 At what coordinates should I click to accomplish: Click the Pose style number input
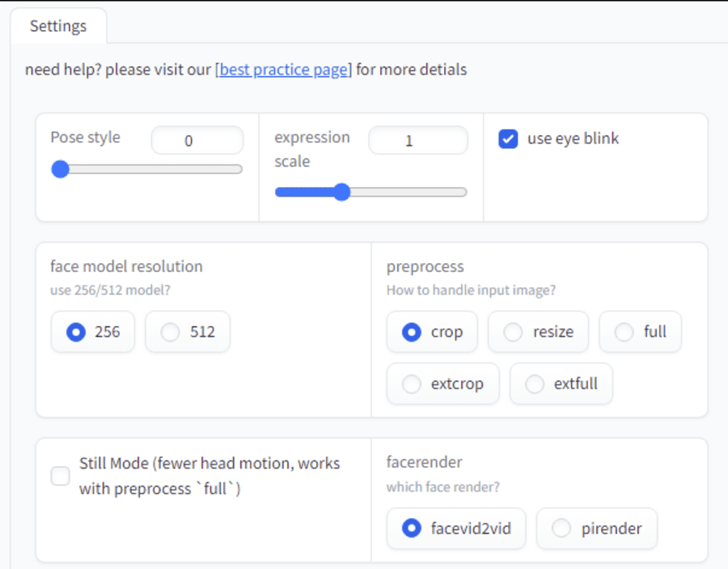(197, 140)
